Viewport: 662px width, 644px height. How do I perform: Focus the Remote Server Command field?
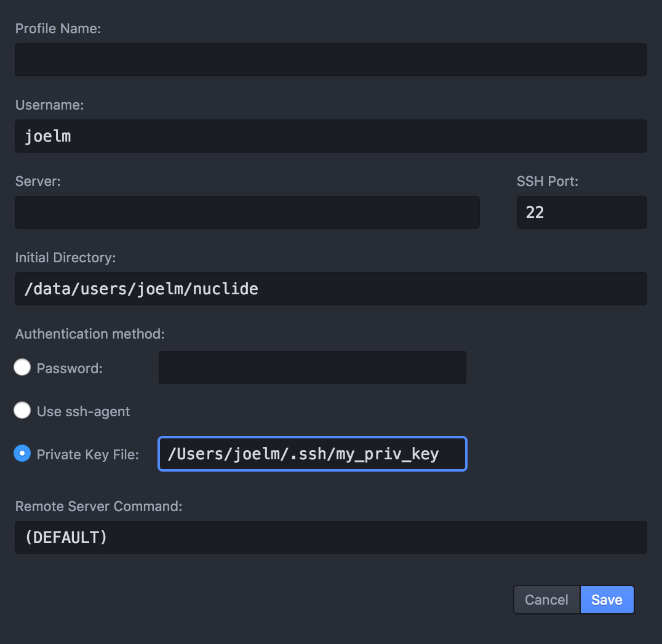330,537
